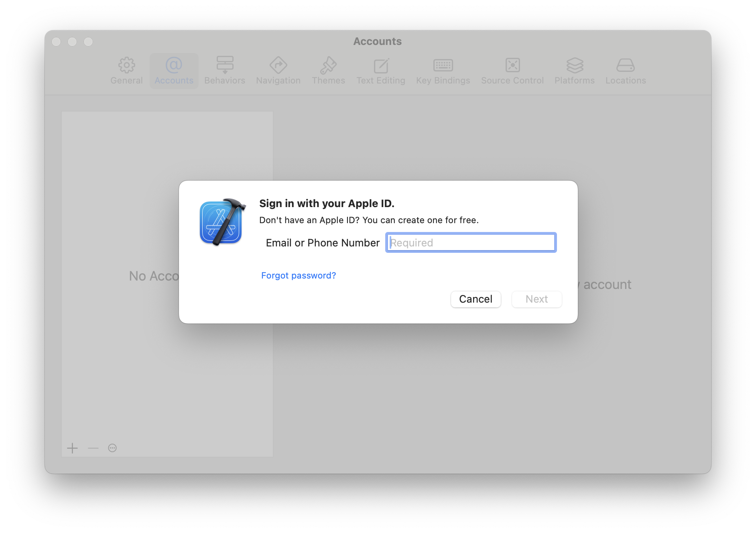Open the General settings gear icon
Viewport: 756px width, 533px height.
[126, 65]
